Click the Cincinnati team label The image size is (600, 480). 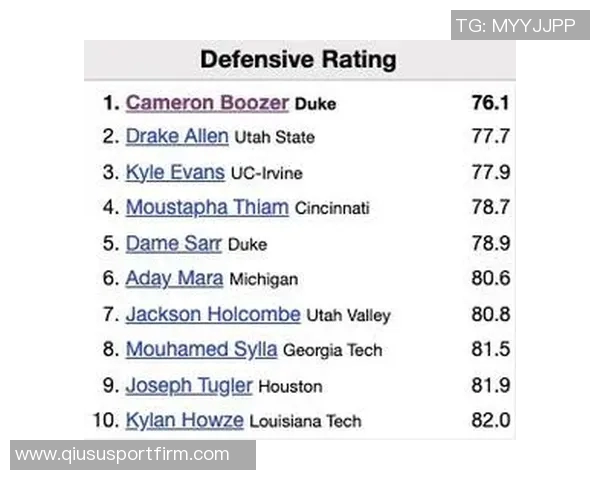[332, 209]
